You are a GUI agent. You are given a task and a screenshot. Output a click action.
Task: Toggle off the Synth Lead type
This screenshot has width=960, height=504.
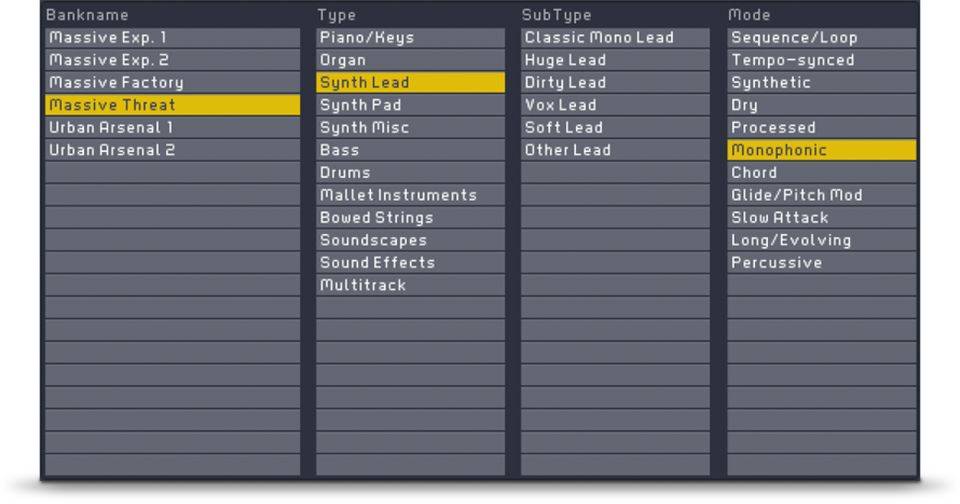(410, 83)
